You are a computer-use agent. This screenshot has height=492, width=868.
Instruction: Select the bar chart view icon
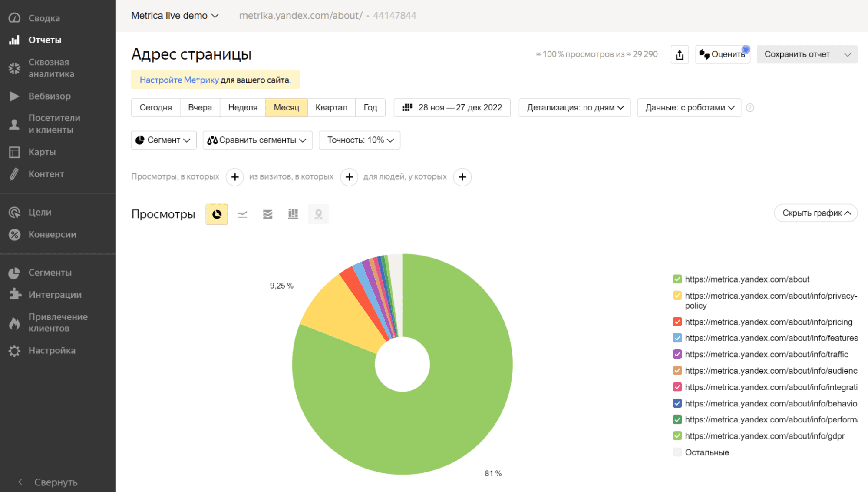292,213
